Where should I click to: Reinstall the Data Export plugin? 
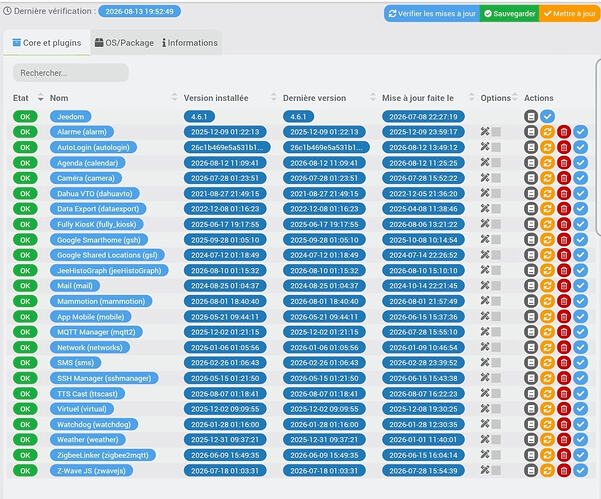click(547, 209)
